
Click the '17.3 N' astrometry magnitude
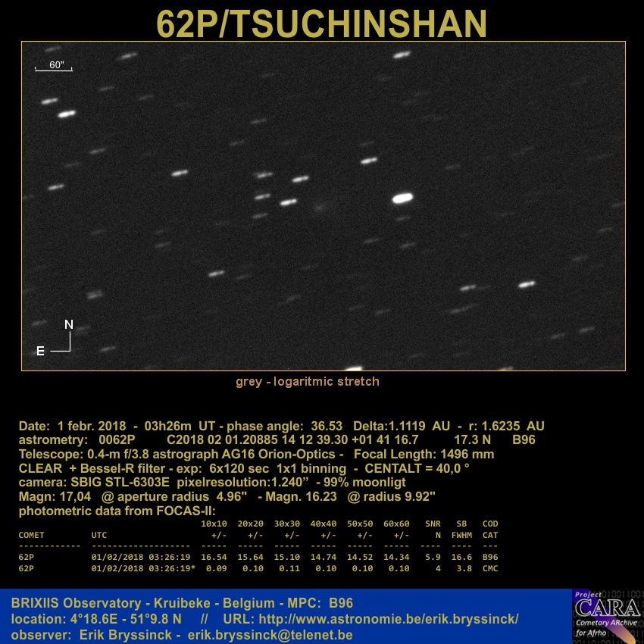pos(472,440)
